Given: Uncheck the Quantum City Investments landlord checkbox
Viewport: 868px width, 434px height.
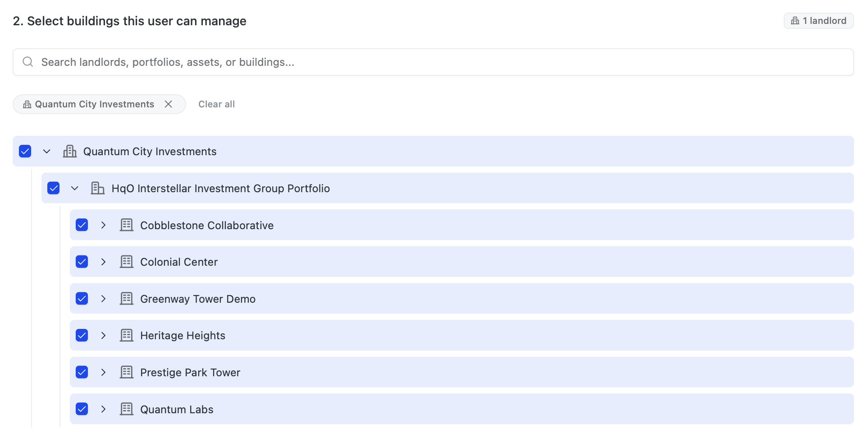Looking at the screenshot, I should [x=25, y=151].
